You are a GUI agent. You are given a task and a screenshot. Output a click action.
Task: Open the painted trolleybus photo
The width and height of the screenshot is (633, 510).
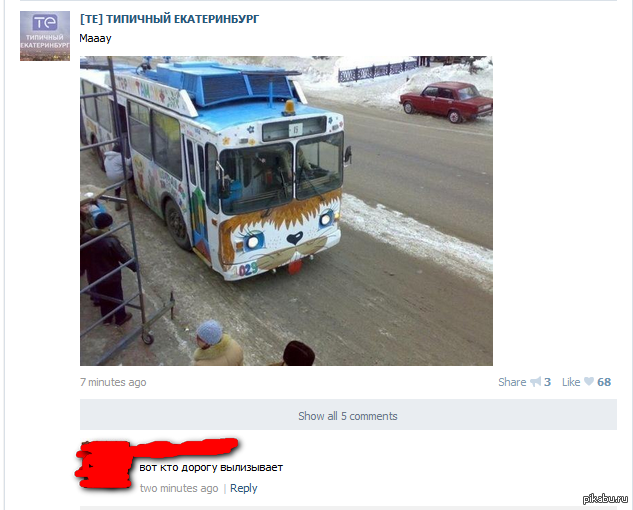(x=286, y=211)
